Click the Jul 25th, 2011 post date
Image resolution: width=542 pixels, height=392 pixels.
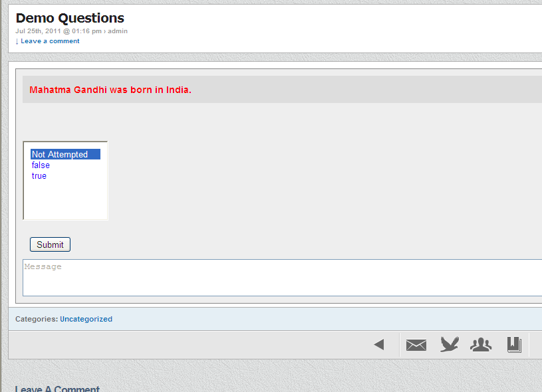(38, 31)
